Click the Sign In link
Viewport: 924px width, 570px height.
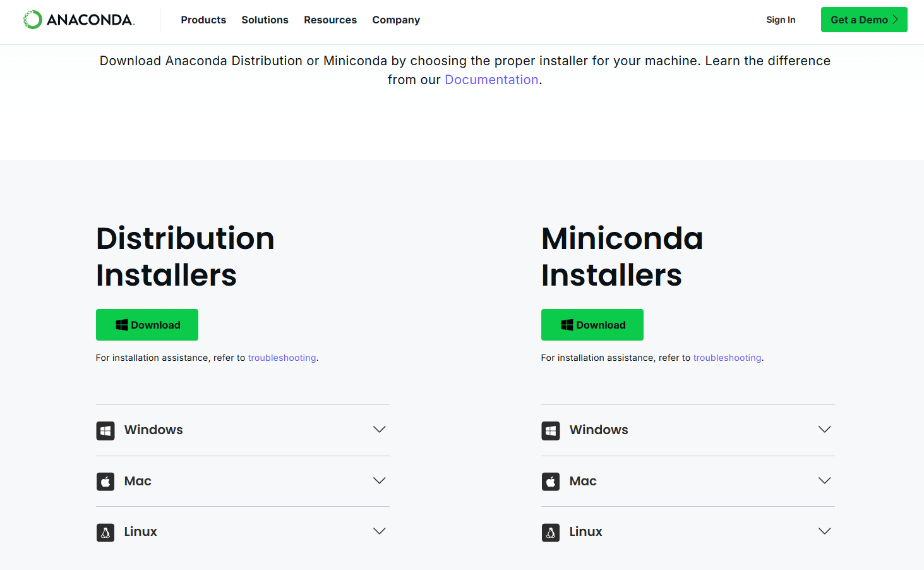click(781, 20)
